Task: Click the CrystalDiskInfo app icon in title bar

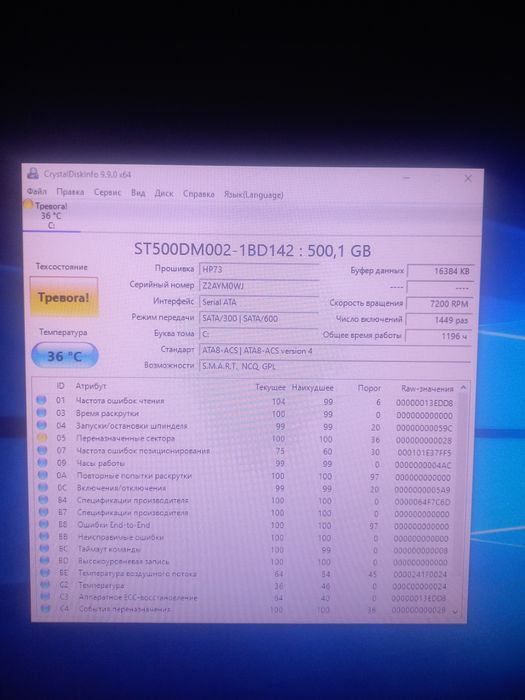Action: (x=33, y=173)
